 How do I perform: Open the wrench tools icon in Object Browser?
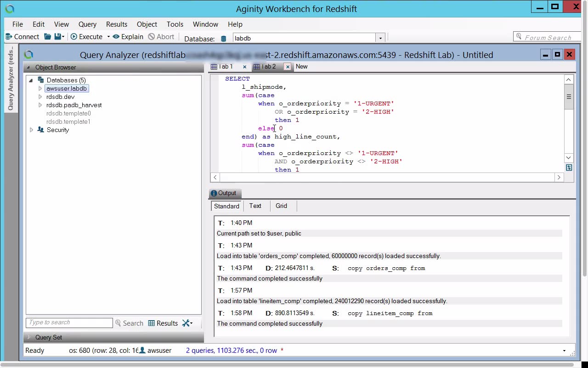pyautogui.click(x=187, y=323)
